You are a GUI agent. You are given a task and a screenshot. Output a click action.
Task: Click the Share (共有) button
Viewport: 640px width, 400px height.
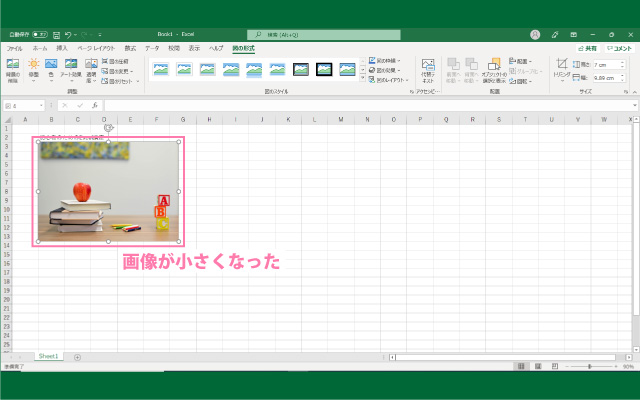tap(588, 48)
